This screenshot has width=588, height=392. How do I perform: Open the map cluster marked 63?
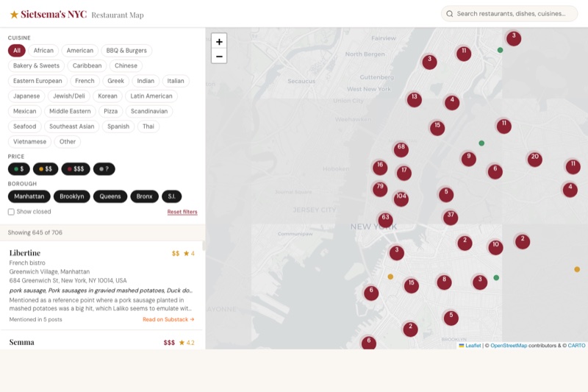(x=385, y=219)
